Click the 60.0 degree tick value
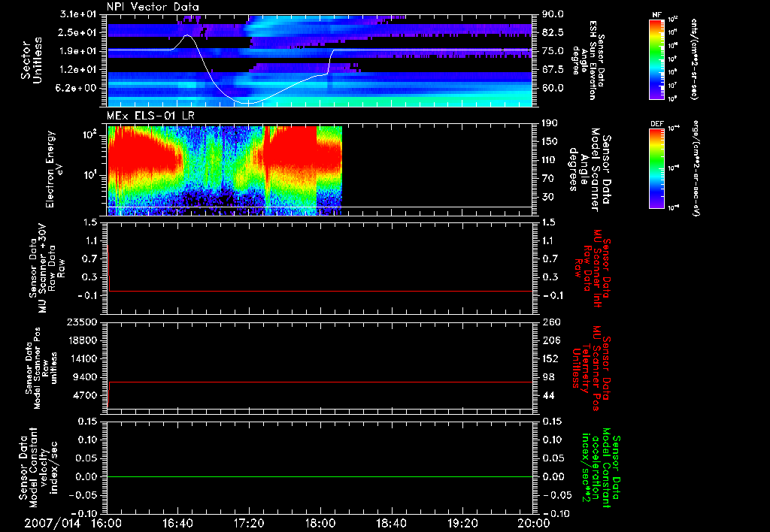 tap(553, 88)
